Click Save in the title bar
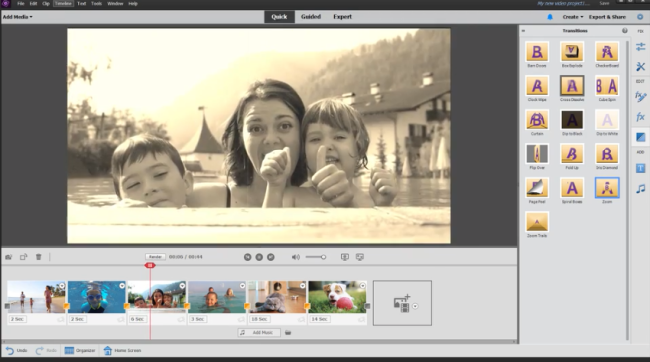Screen dimensions: 650x362 coord(604,3)
